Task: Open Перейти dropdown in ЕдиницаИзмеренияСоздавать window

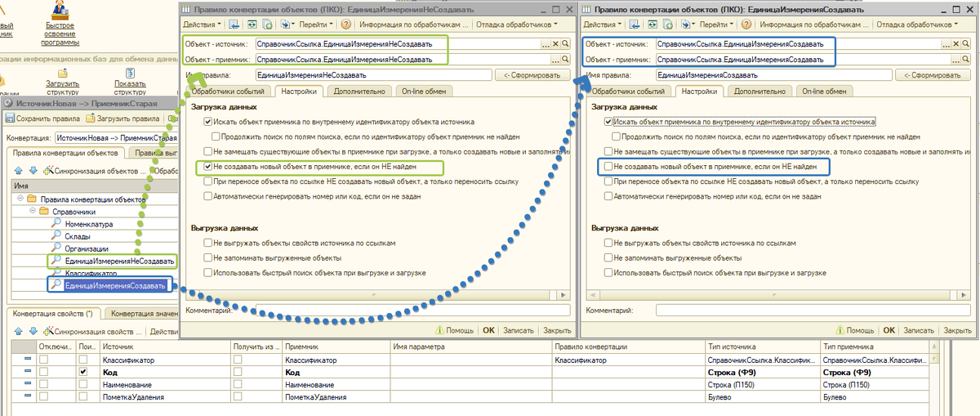Action: (x=716, y=25)
